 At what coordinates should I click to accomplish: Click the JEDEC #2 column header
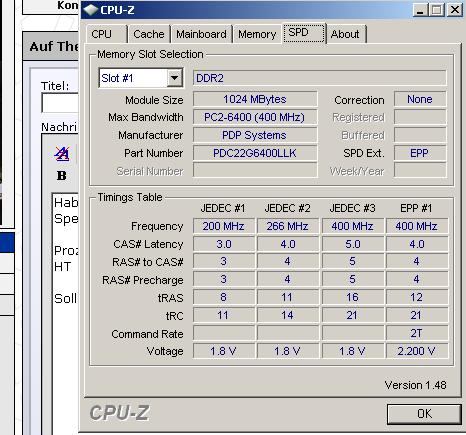coord(287,208)
